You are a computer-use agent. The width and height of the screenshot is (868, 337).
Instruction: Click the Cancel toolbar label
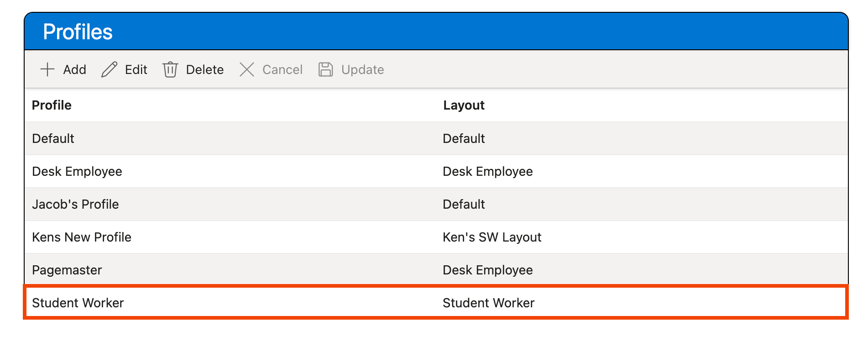click(282, 69)
